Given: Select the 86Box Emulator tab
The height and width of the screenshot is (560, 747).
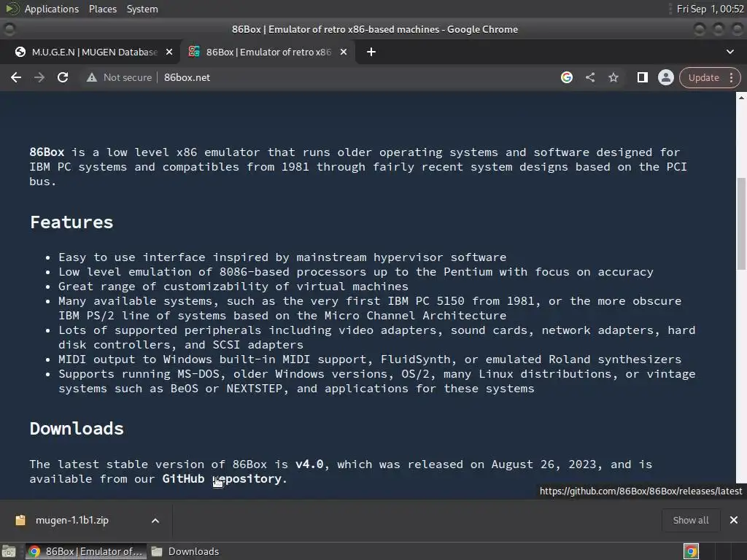Looking at the screenshot, I should (268, 52).
